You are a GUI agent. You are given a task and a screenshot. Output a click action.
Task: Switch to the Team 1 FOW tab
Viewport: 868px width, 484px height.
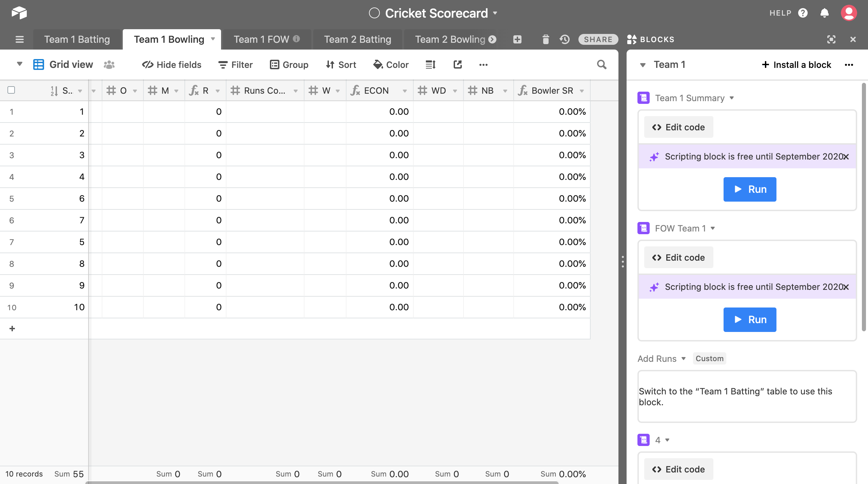click(x=261, y=39)
